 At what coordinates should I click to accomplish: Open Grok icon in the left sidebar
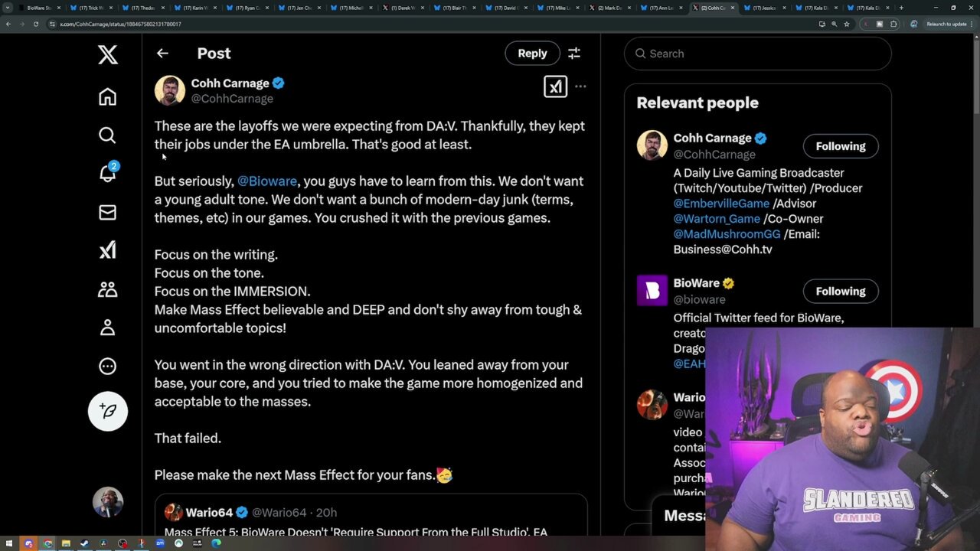(107, 250)
